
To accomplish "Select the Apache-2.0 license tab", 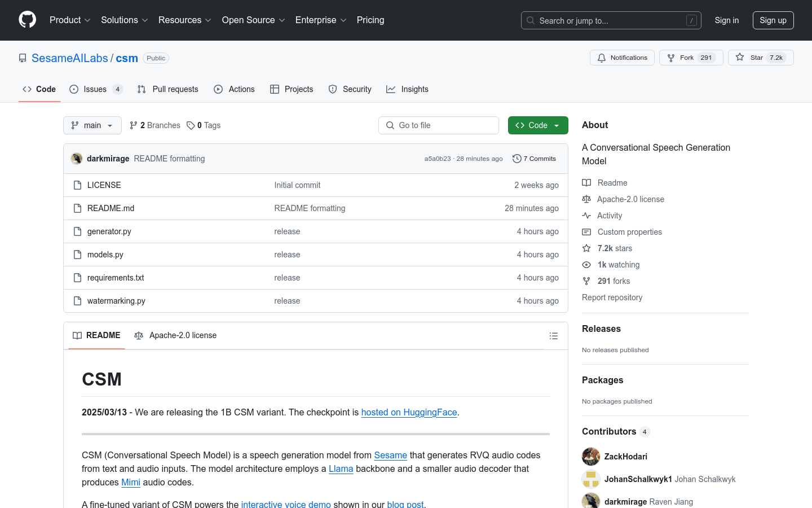I will point(175,335).
